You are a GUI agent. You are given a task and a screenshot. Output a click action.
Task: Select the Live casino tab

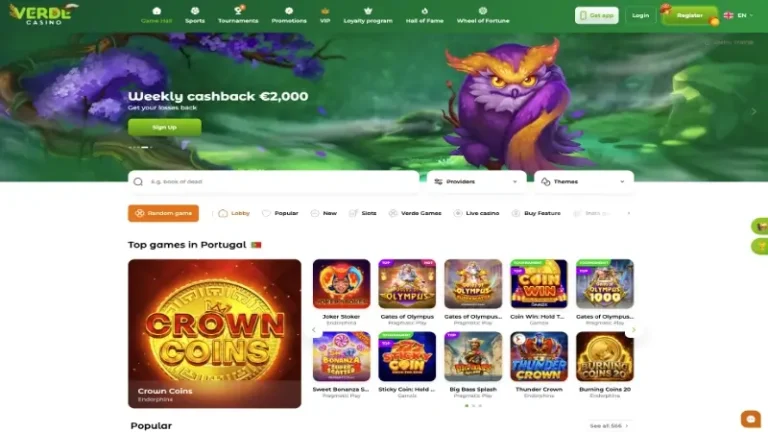coord(477,213)
